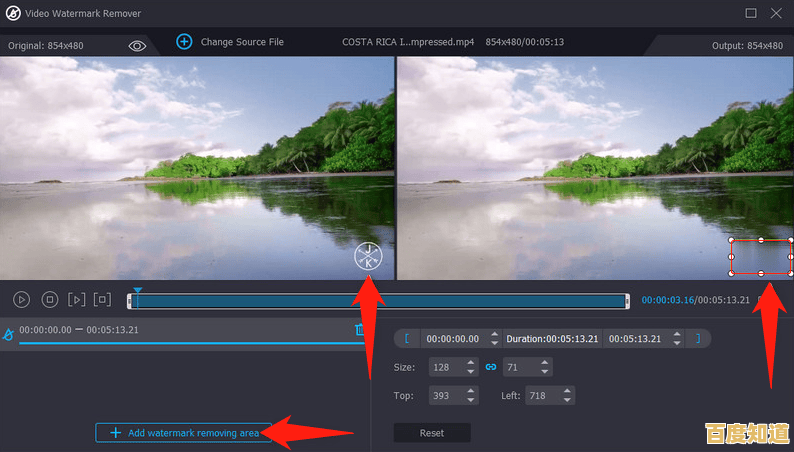794x452 pixels.
Task: Click the stop-in-brackets segment icon
Action: [102, 299]
